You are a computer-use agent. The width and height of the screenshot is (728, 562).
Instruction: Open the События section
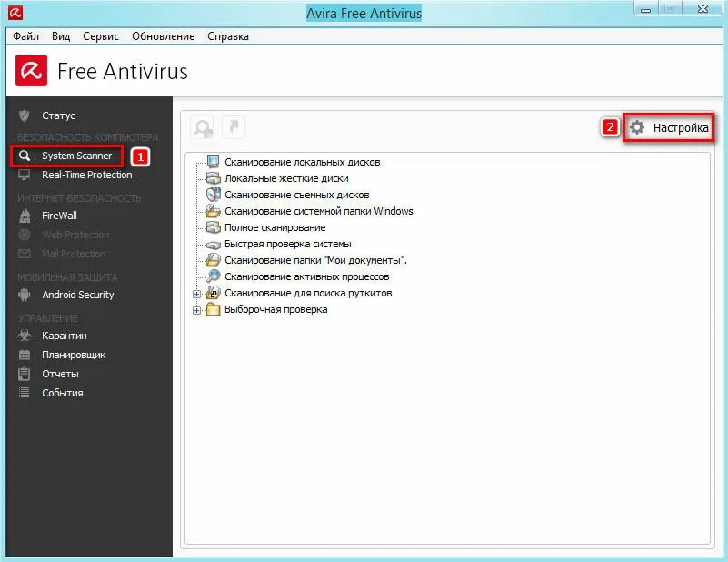62,393
